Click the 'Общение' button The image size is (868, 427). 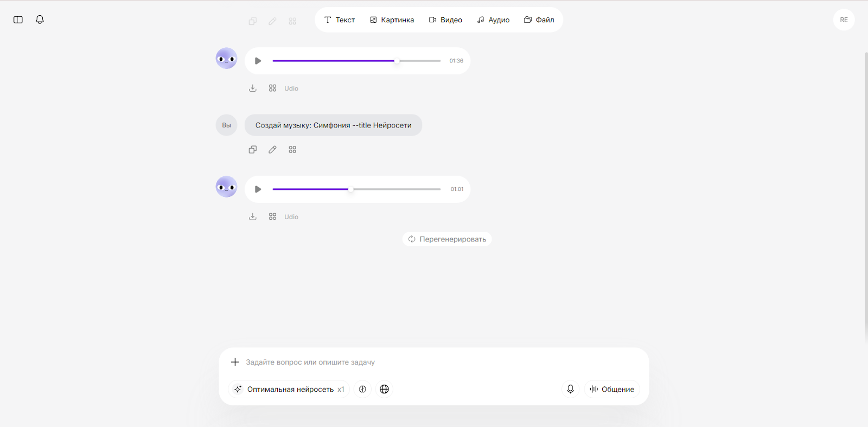coord(612,389)
